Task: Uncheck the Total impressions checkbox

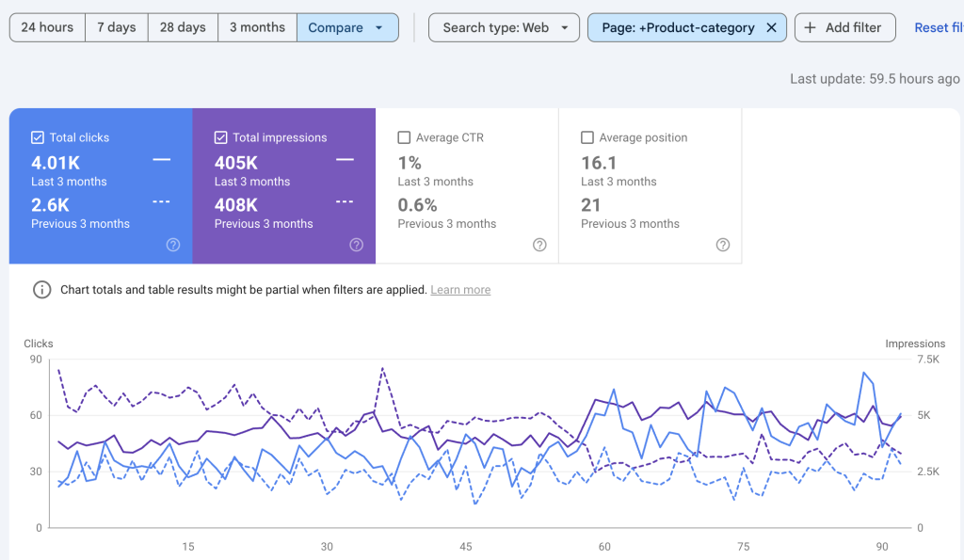Action: (x=220, y=137)
